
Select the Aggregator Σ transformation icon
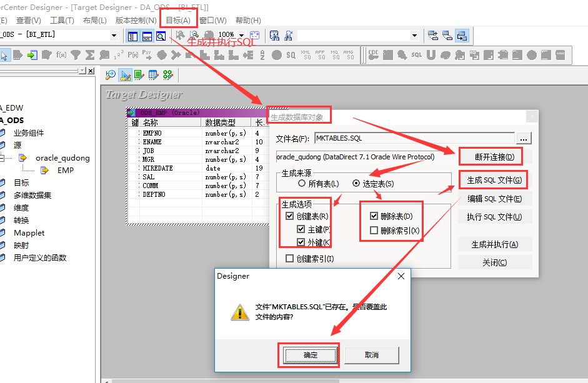coord(90,56)
